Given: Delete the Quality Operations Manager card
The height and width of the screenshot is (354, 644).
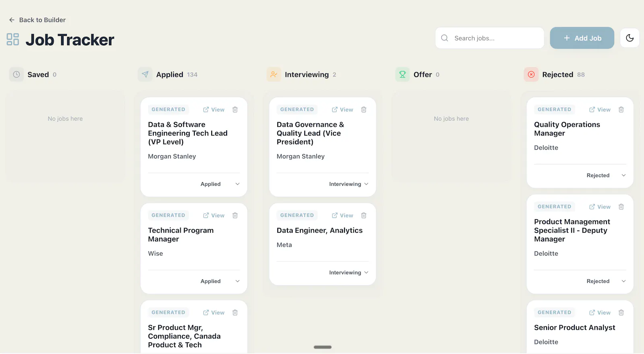Looking at the screenshot, I should coord(621,109).
